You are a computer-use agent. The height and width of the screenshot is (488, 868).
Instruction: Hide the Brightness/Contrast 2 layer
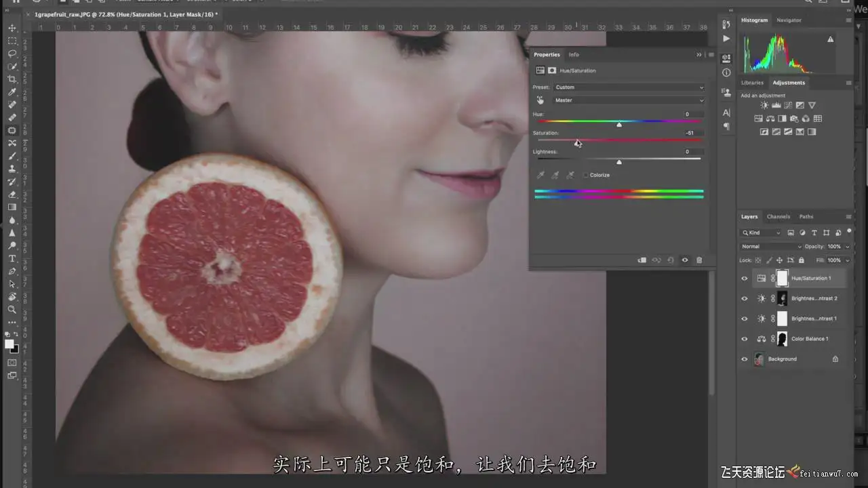[745, 298]
